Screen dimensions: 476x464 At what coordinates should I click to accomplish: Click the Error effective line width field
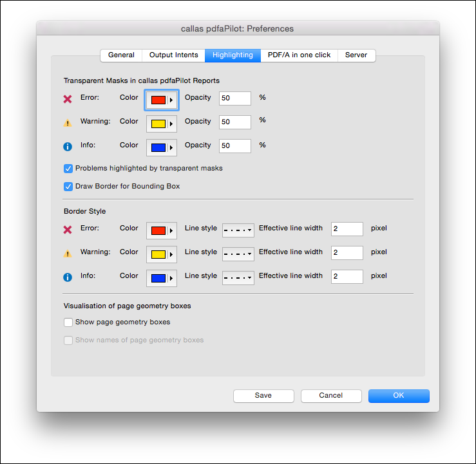[347, 229]
